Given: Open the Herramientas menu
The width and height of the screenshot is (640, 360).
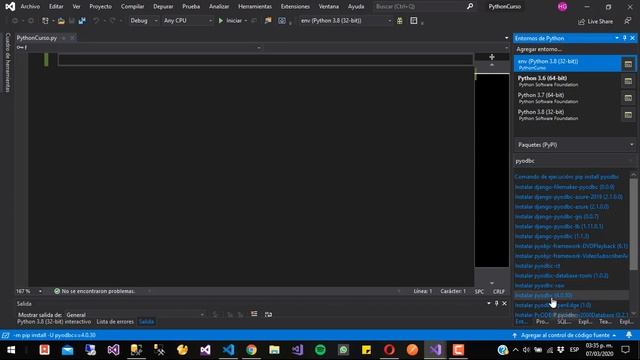Looking at the screenshot, I should point(255,7).
